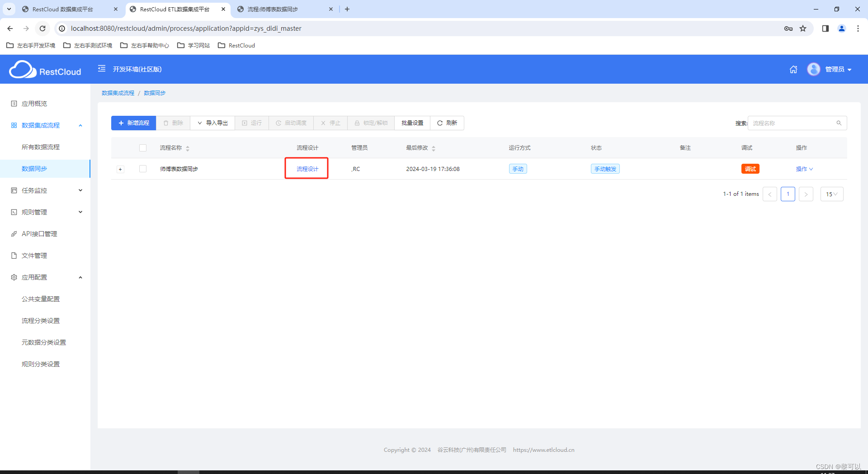Select the delete (删除) toolbar icon
The height and width of the screenshot is (474, 868).
click(173, 123)
